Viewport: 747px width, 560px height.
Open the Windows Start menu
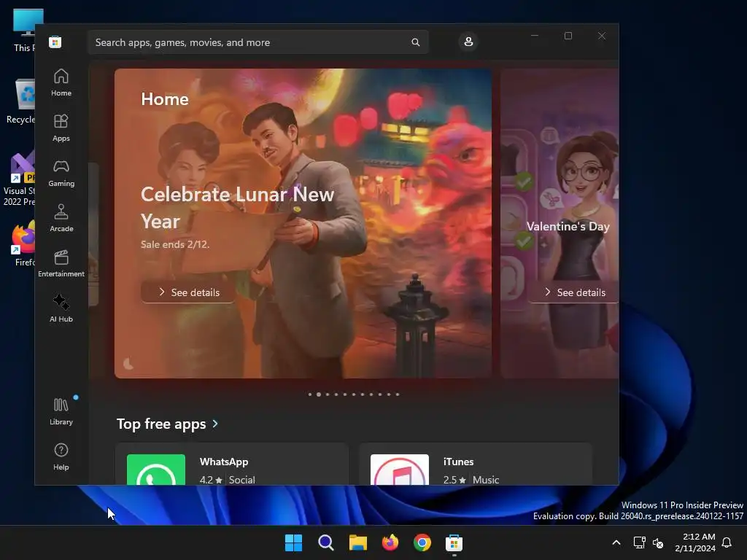(293, 542)
